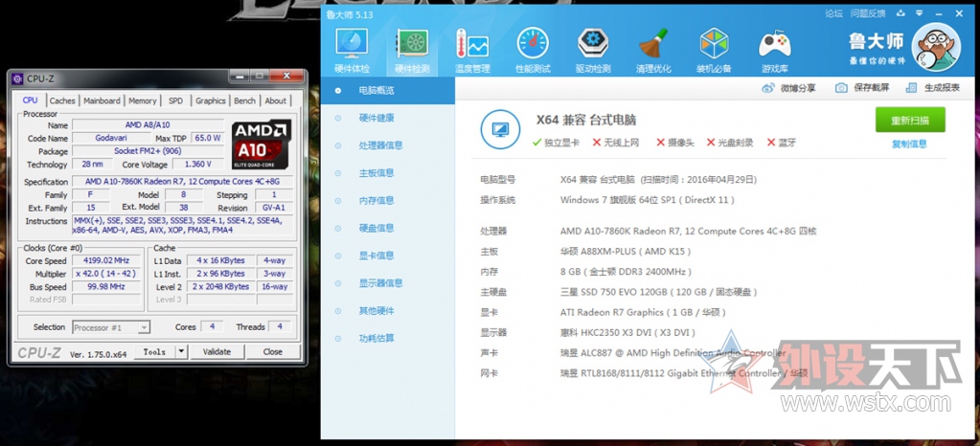The width and height of the screenshot is (980, 446).
Task: Click the Weibo share icon
Action: [768, 88]
